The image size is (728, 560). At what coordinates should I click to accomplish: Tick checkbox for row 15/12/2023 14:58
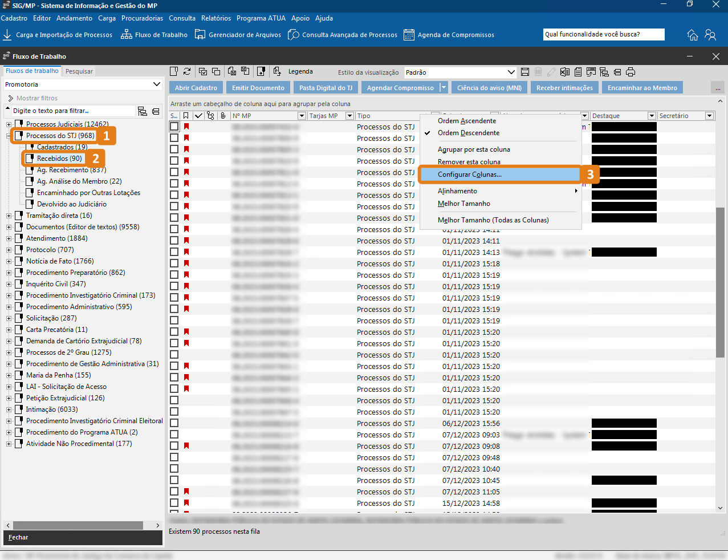click(x=174, y=503)
